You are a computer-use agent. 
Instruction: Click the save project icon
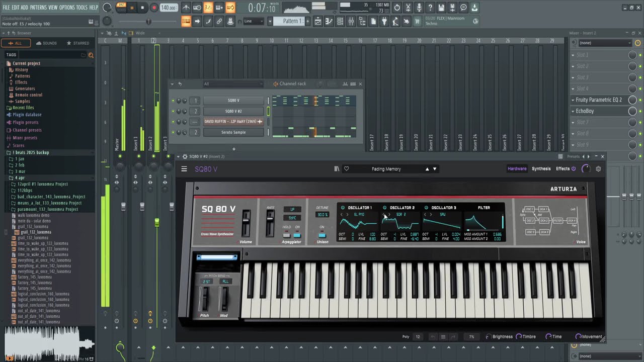pyautogui.click(x=441, y=8)
